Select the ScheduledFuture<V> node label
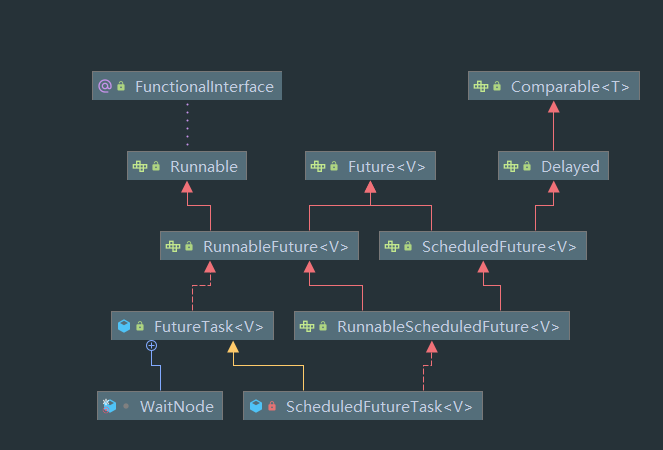 (x=499, y=246)
